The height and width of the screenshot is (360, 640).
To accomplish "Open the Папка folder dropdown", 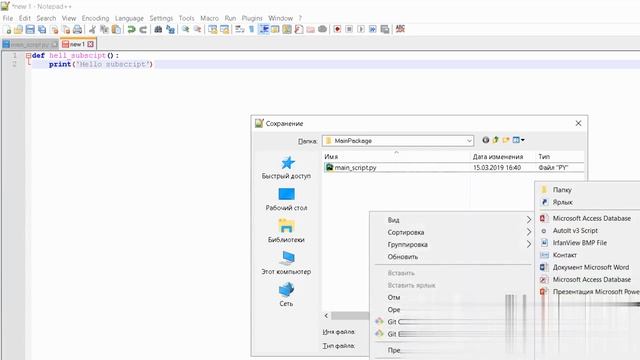I will point(469,141).
